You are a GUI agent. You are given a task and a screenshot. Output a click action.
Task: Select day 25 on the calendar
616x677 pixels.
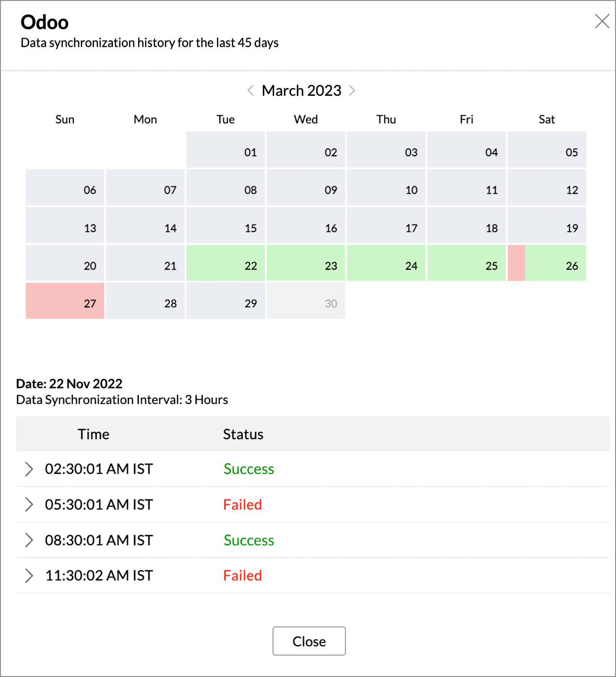[x=467, y=263]
